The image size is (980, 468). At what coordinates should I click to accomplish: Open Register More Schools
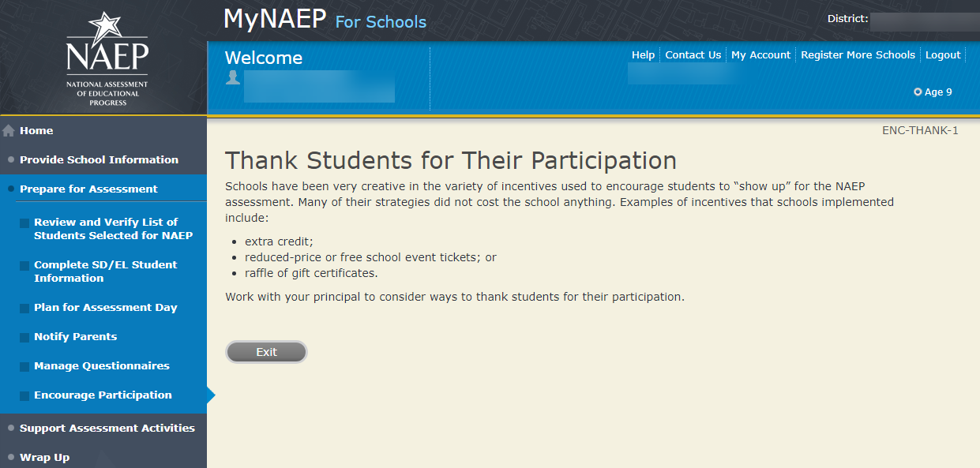[858, 55]
